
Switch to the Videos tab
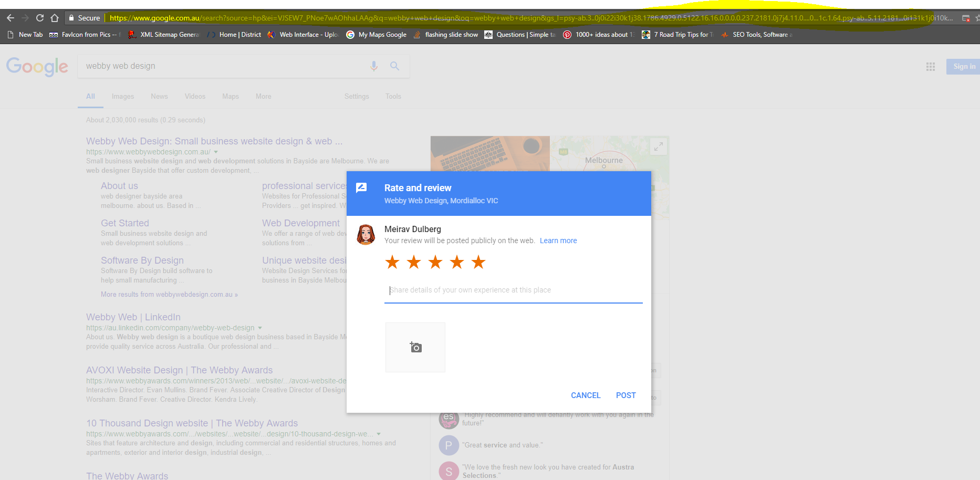pos(195,97)
